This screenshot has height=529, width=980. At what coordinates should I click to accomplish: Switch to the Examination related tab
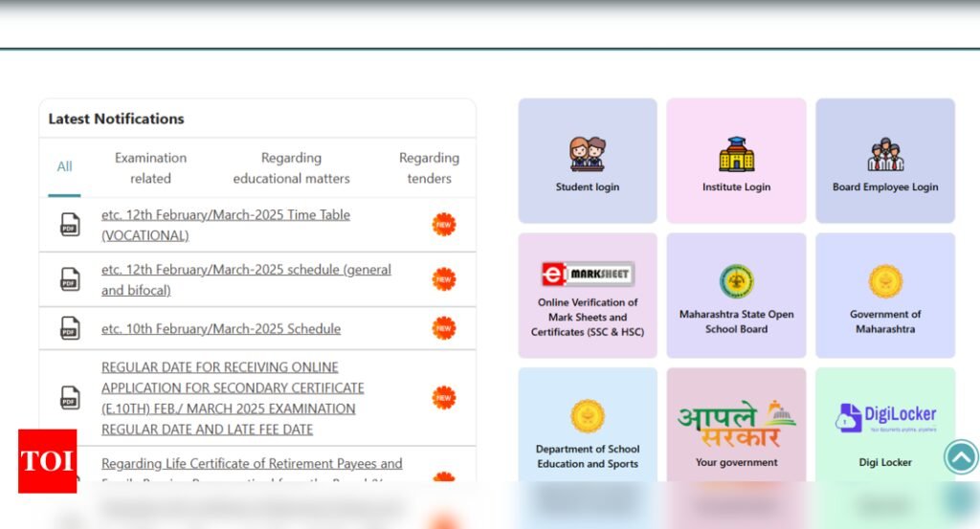coord(150,167)
